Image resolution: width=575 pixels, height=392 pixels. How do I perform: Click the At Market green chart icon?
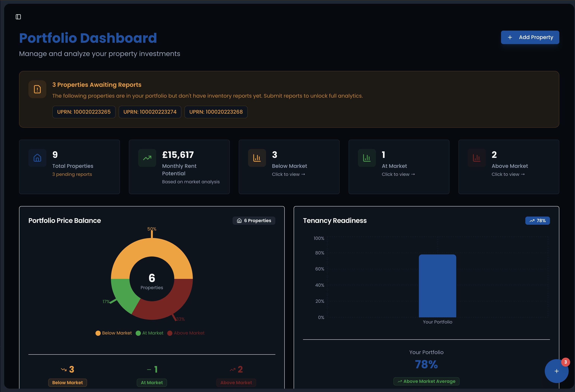(x=367, y=158)
